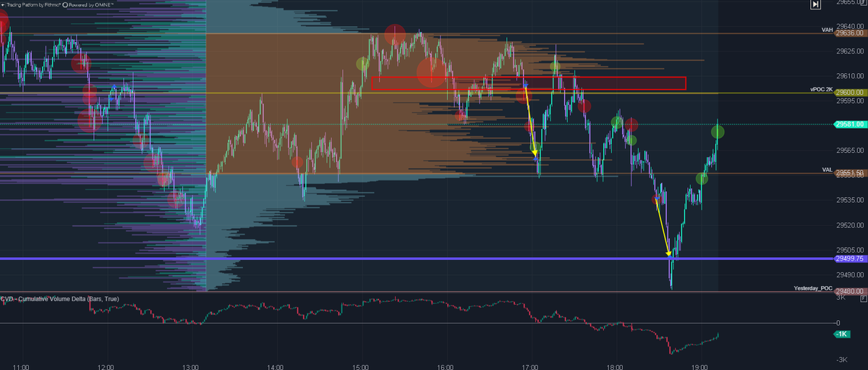Click the 29499.75 purple price tag
Image resolution: width=868 pixels, height=370 pixels.
coord(850,258)
